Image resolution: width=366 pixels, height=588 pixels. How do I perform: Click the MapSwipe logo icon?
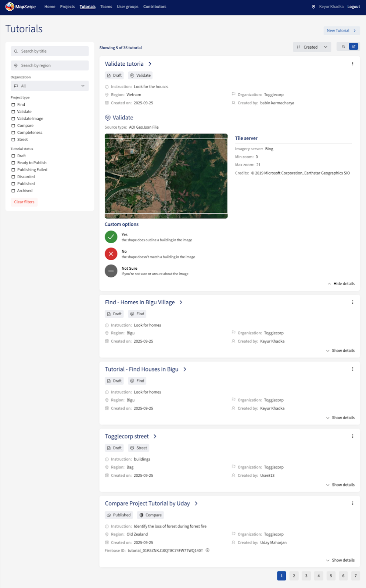point(10,7)
